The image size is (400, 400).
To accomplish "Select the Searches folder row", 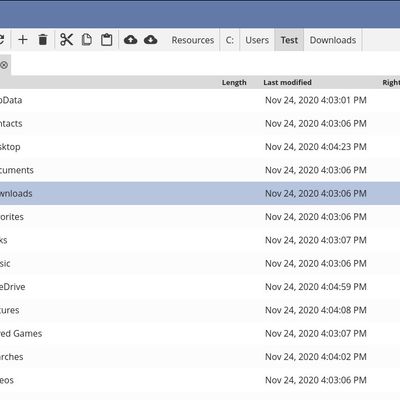I will [x=200, y=357].
